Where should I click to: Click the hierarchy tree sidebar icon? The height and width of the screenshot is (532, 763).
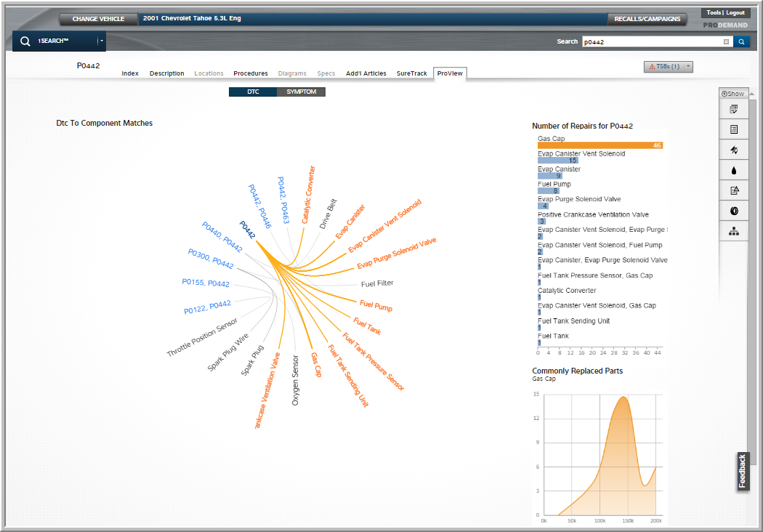[734, 231]
